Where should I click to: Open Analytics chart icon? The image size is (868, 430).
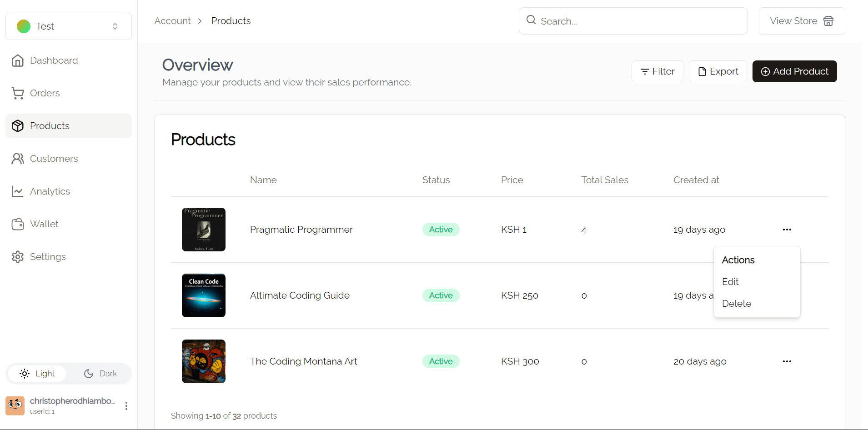point(18,191)
